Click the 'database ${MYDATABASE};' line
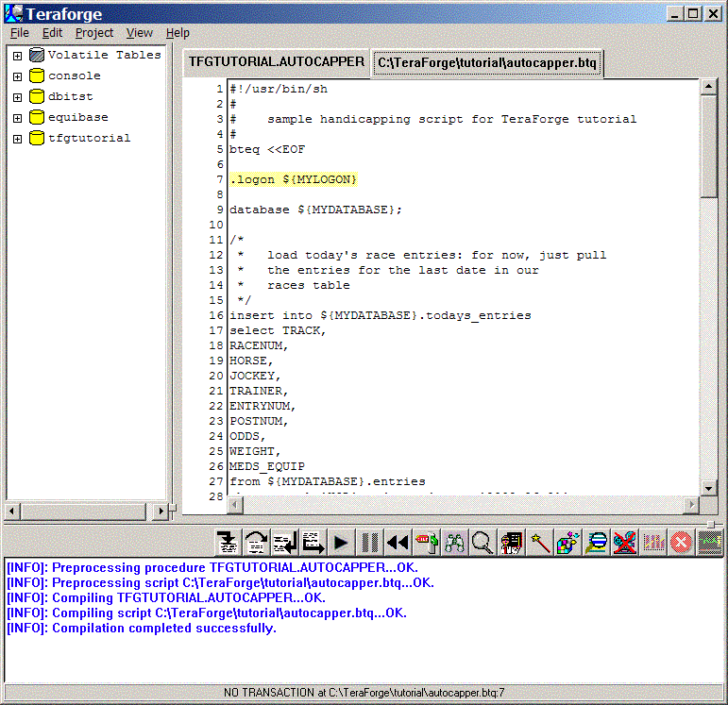The image size is (728, 705). [x=315, y=210]
